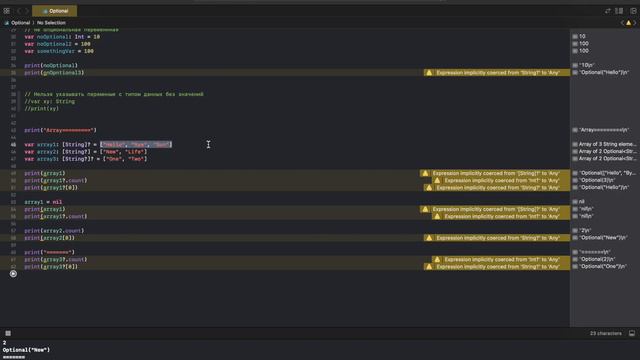Open warning on print(array3?[0]) line
This screenshot has width=640, height=360.
[x=497, y=267]
